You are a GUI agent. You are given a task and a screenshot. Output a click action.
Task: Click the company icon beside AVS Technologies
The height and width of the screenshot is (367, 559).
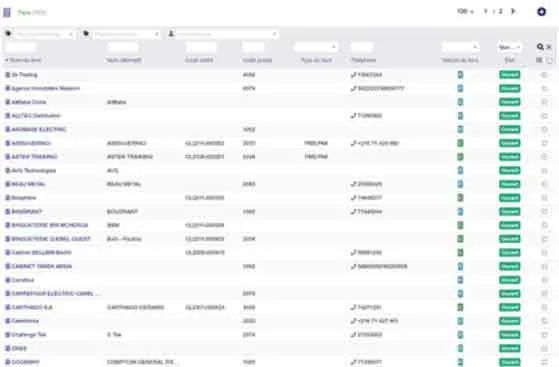[x=7, y=170]
